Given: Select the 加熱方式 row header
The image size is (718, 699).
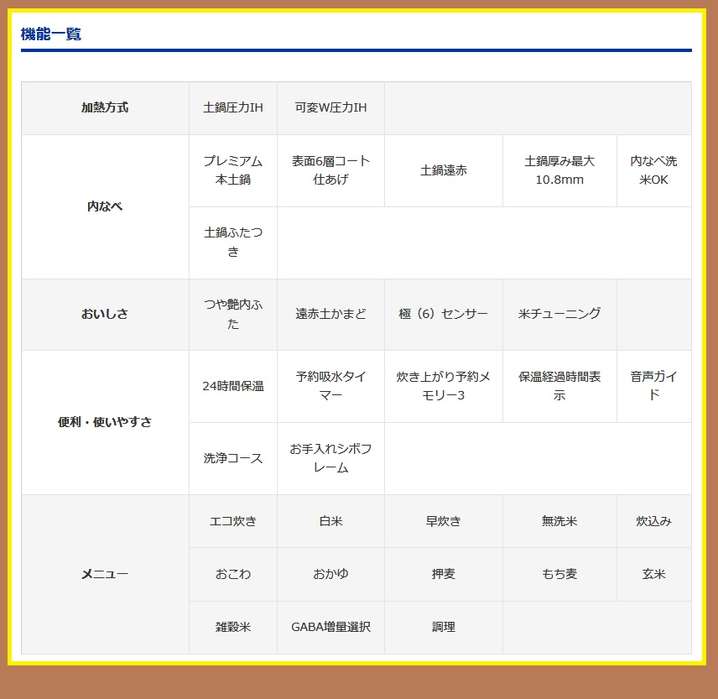Looking at the screenshot, I should tap(105, 107).
